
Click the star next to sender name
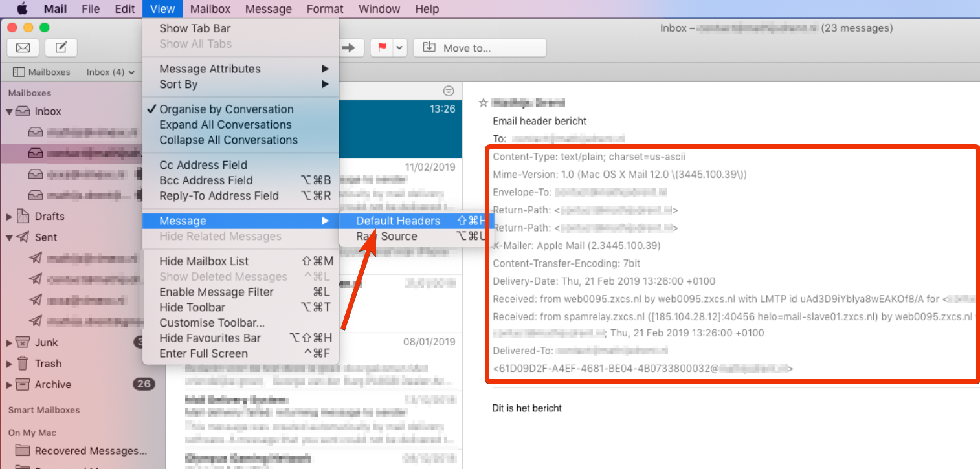pyautogui.click(x=482, y=103)
